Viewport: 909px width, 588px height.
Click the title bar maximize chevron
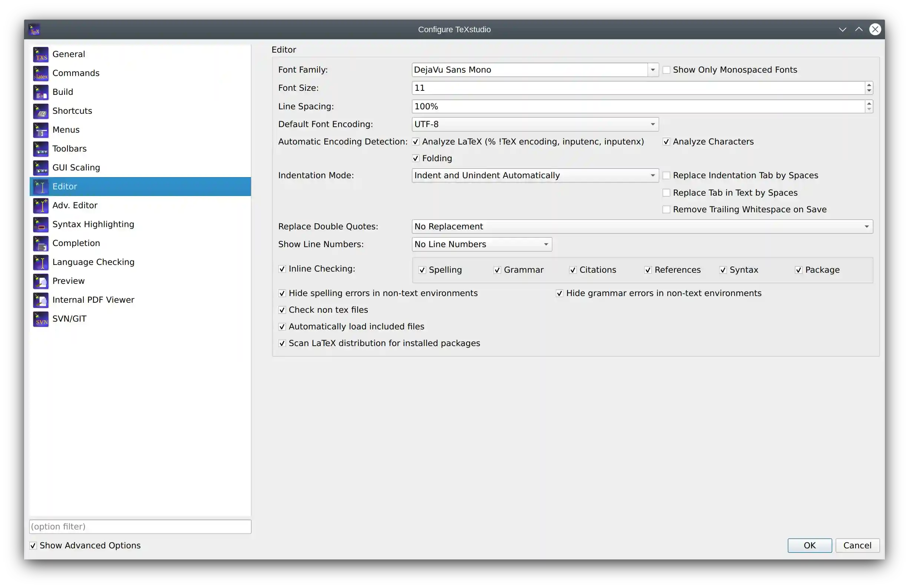point(859,30)
